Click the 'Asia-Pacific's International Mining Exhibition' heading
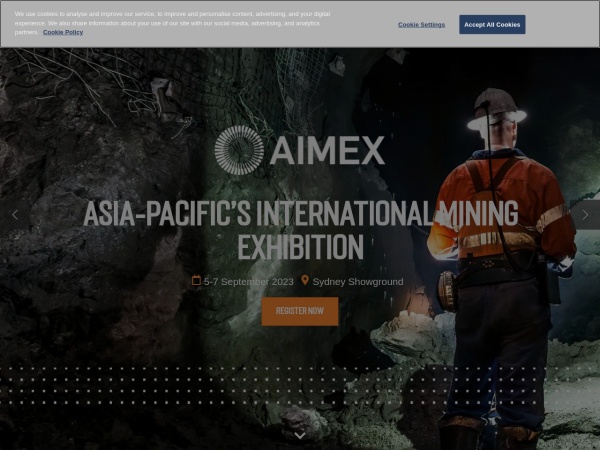 [300, 230]
